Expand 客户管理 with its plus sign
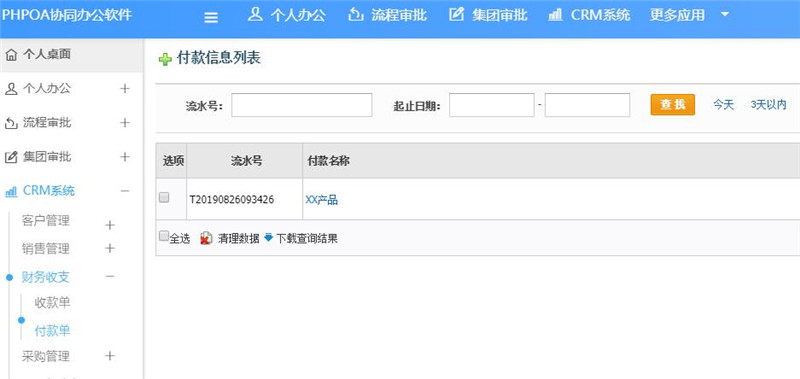This screenshot has height=379, width=800. point(110,225)
